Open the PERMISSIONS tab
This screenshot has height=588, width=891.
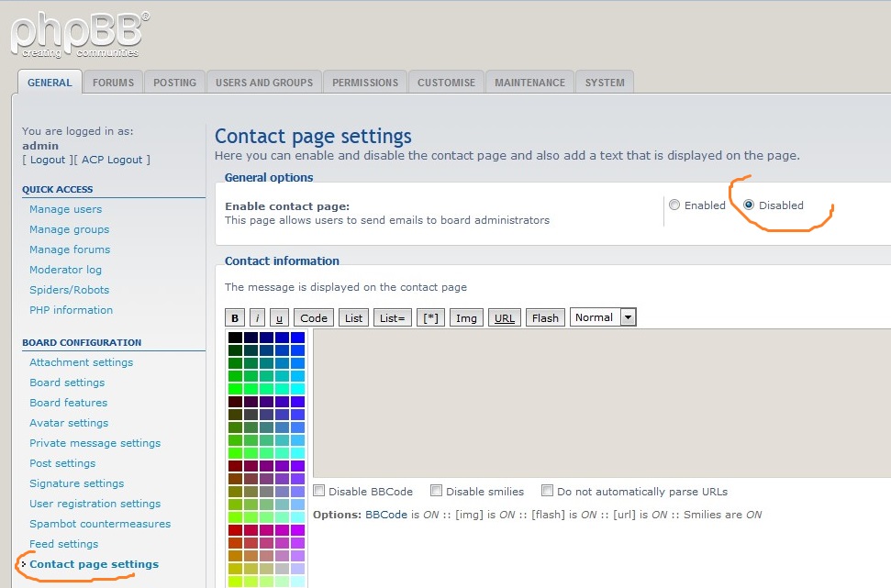click(x=365, y=83)
